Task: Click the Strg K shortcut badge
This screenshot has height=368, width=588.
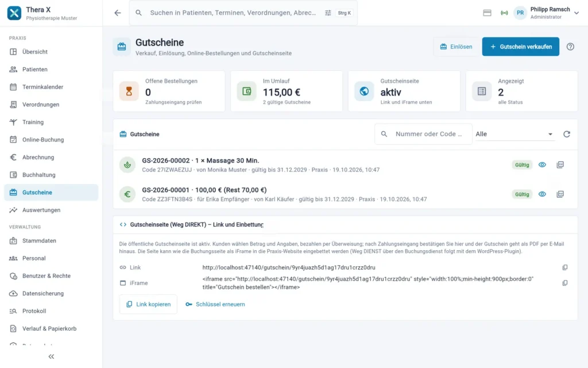Action: tap(345, 13)
